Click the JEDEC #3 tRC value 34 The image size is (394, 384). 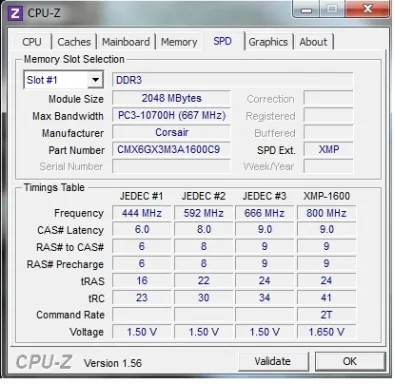tap(264, 298)
